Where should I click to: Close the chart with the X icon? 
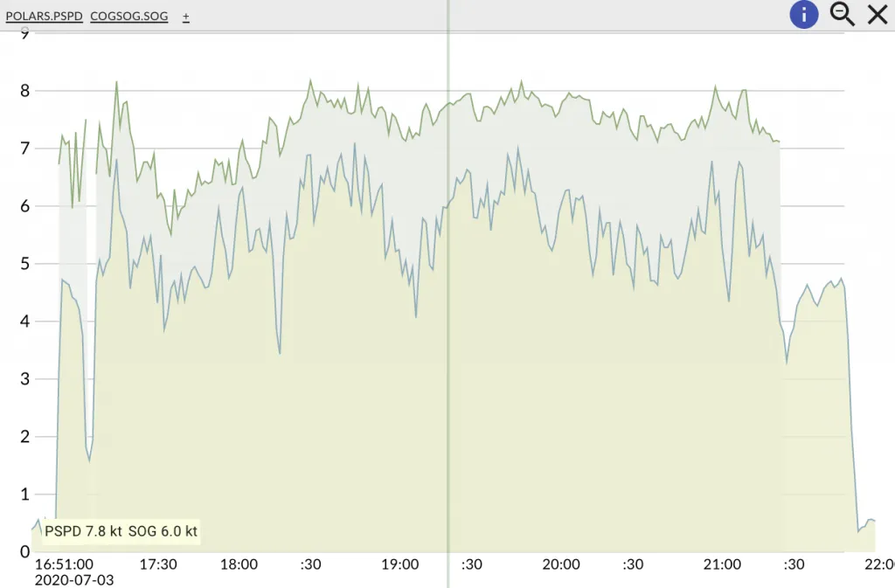tap(877, 14)
